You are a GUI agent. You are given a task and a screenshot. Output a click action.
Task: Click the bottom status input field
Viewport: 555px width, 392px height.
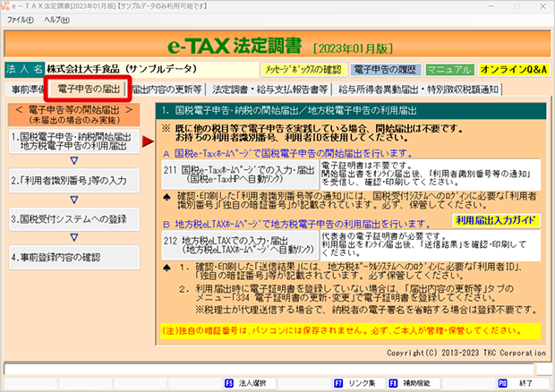(269, 369)
